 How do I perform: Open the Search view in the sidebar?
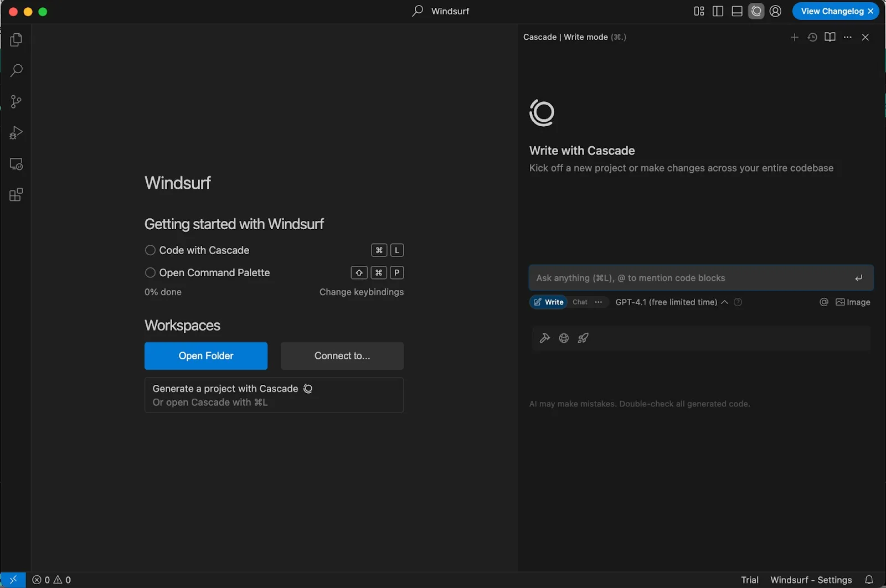click(16, 70)
